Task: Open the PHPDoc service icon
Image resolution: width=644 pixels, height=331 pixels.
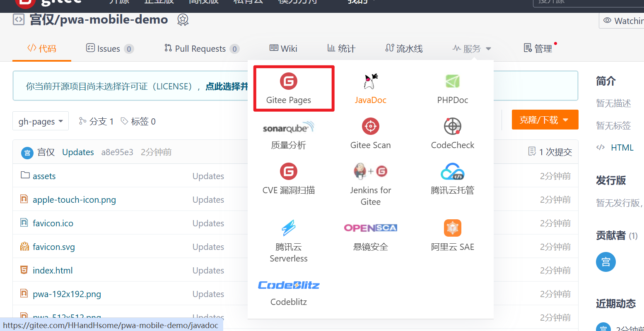Action: tap(452, 82)
